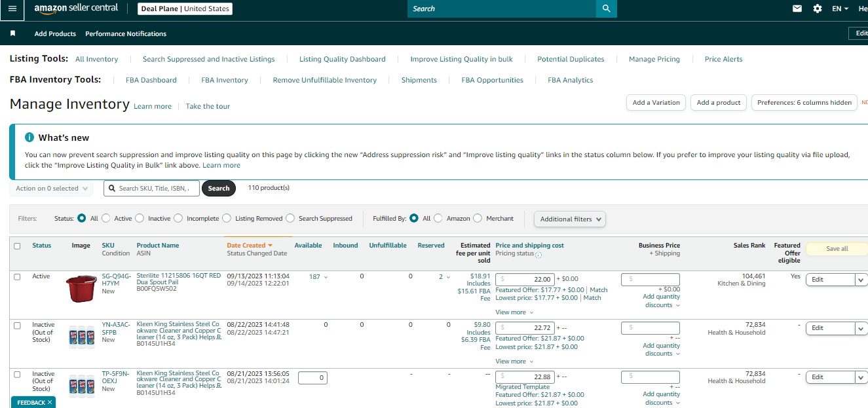
Task: Select the All status radio button
Action: tap(82, 218)
